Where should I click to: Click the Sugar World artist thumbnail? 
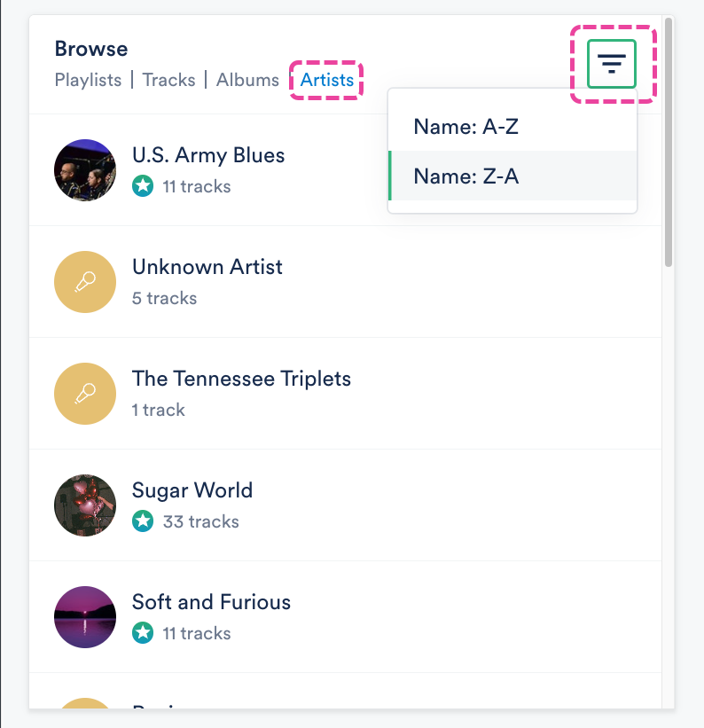tap(85, 505)
